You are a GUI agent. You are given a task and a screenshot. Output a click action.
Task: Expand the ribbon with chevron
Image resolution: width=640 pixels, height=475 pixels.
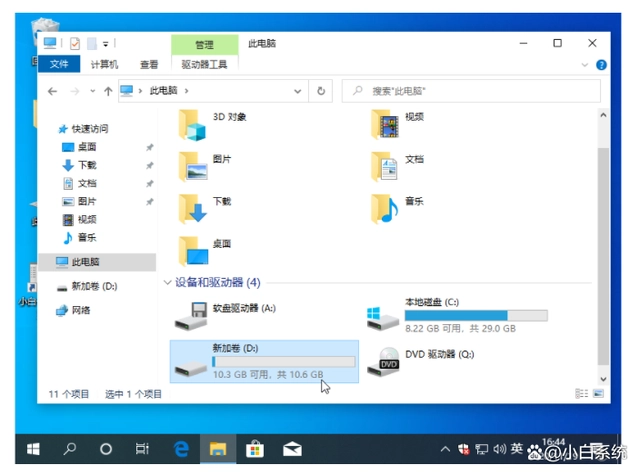point(584,64)
